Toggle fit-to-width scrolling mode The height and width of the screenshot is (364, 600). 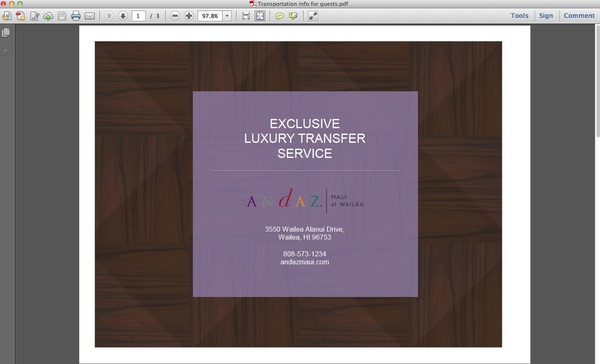point(246,16)
